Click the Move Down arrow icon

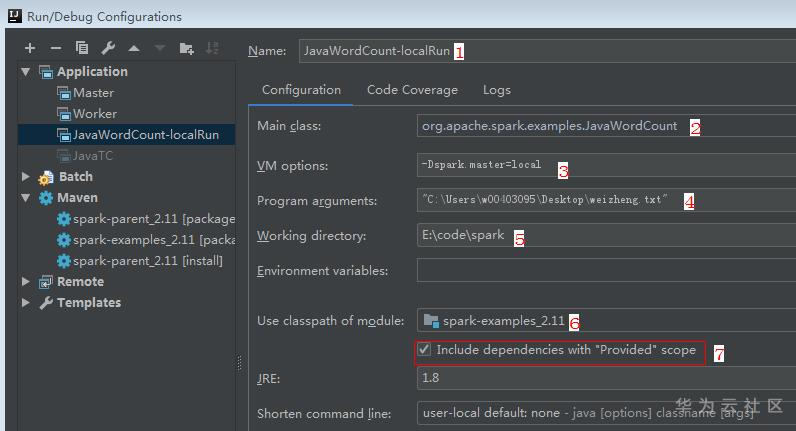click(160, 48)
